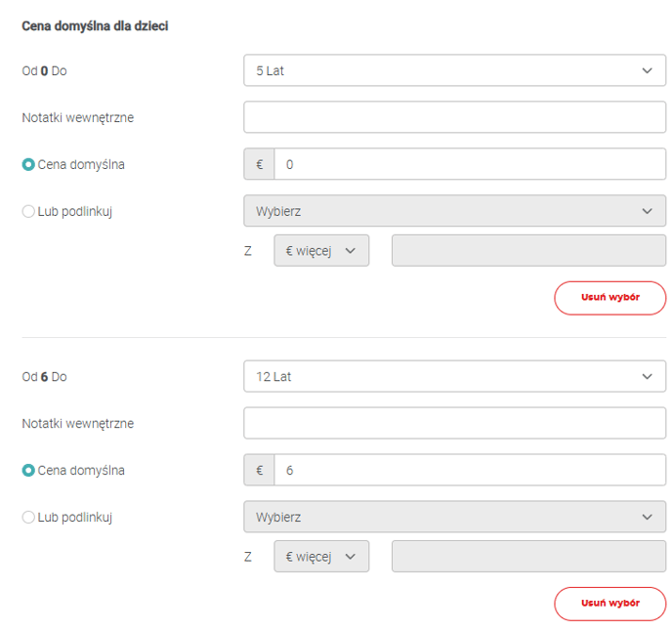The height and width of the screenshot is (631, 672).
Task: Expand the "12 Lat" age dropdown
Action: click(x=454, y=376)
